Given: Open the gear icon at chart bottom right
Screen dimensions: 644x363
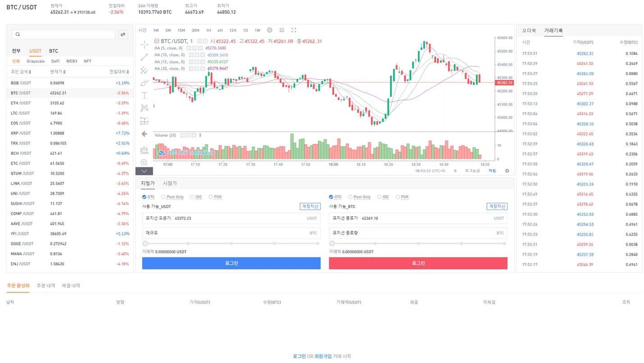Looking at the screenshot, I should [x=507, y=171].
